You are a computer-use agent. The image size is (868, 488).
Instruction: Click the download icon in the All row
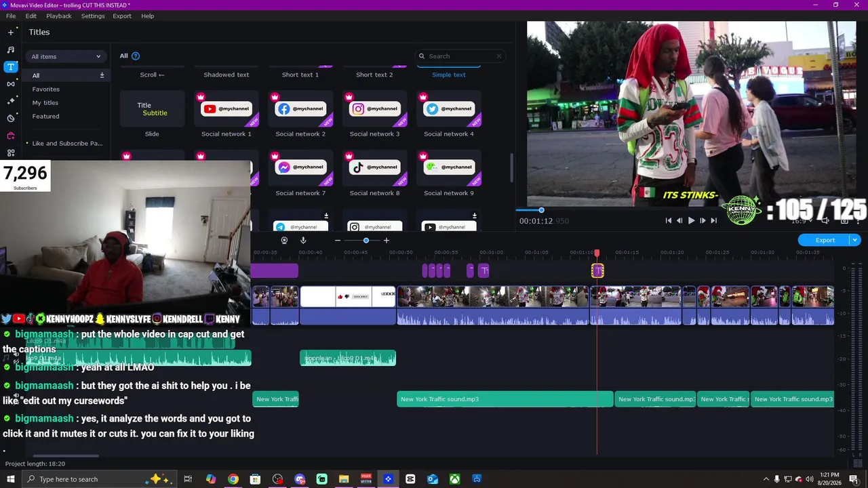(102, 75)
